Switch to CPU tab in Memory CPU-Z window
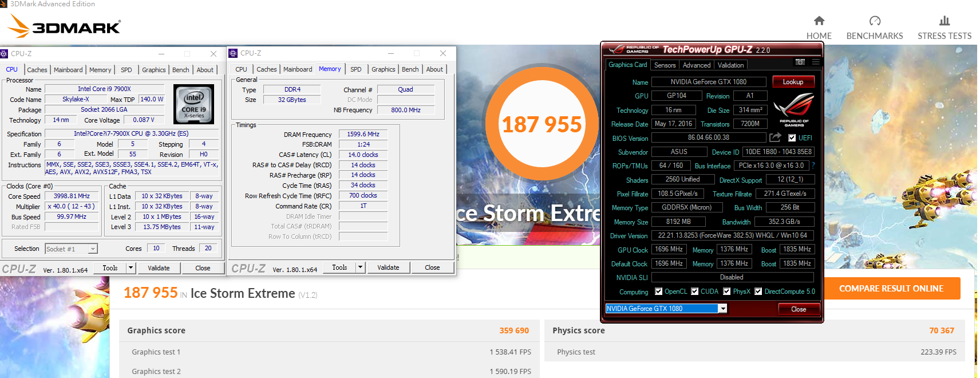Viewport: 980px width, 378px height. click(x=242, y=69)
